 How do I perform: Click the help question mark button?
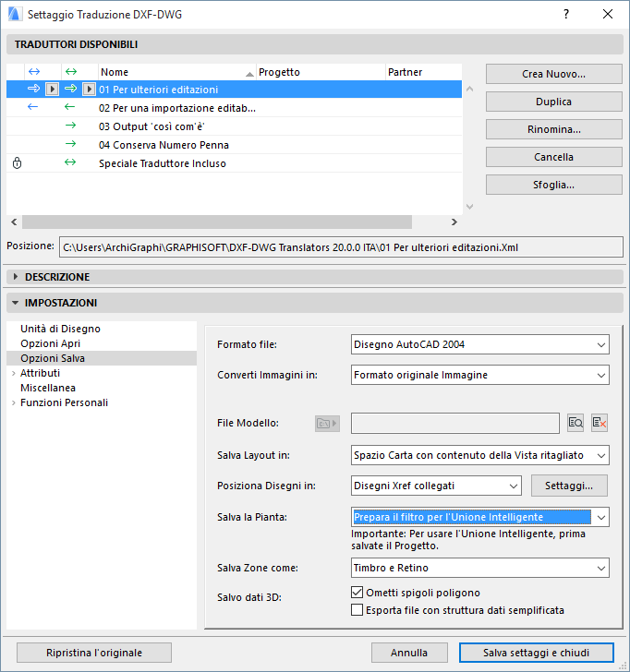(x=566, y=14)
